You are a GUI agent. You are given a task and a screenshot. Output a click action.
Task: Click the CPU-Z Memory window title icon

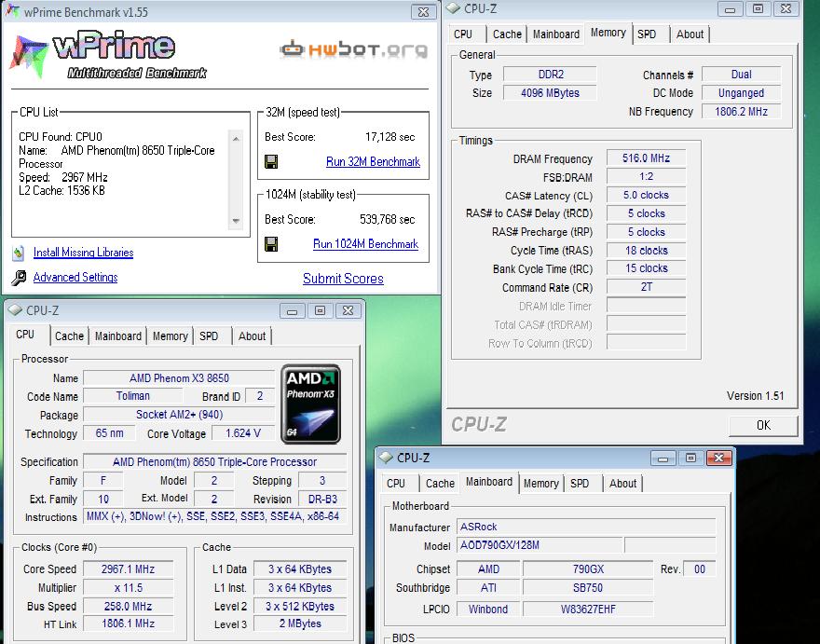(453, 8)
